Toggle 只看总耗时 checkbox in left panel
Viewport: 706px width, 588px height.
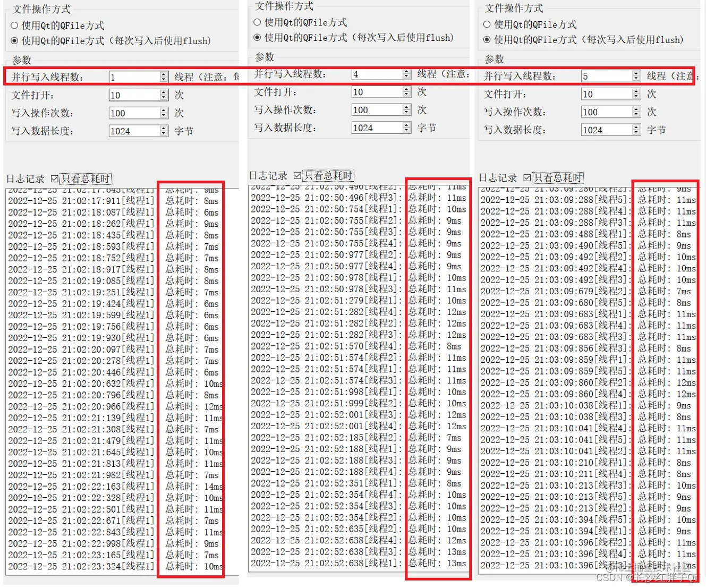pos(55,178)
